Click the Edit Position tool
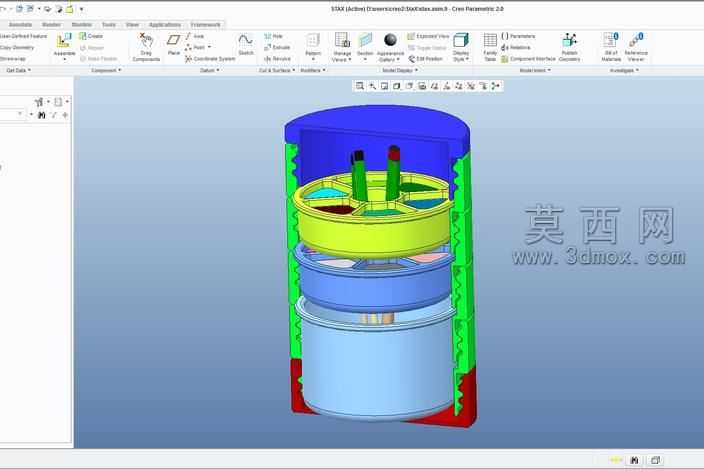Viewport: 704px width, 469px height. click(426, 59)
